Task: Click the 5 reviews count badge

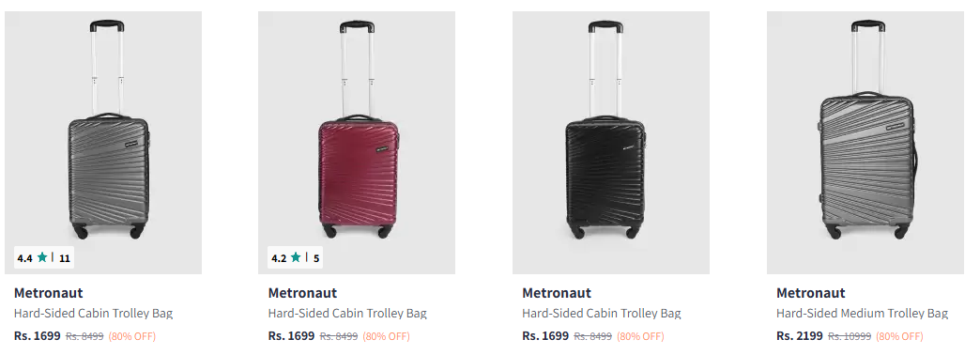Action: [316, 258]
